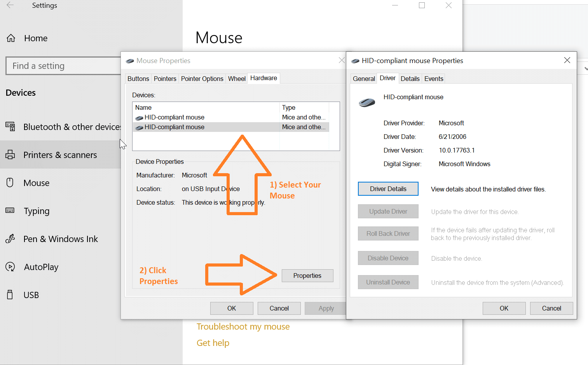Open the Wheel tab in Mouse Properties
Image resolution: width=588 pixels, height=365 pixels.
236,78
